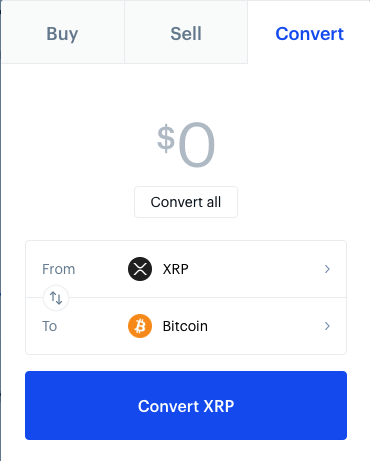
Task: Click the blue Convert XRP button
Action: click(x=186, y=406)
